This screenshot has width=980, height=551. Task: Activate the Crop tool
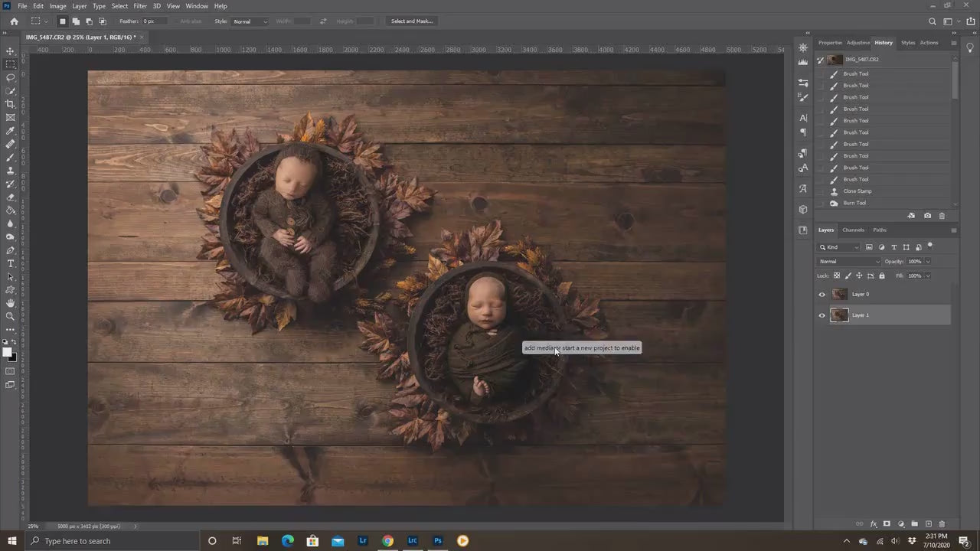[x=10, y=103]
